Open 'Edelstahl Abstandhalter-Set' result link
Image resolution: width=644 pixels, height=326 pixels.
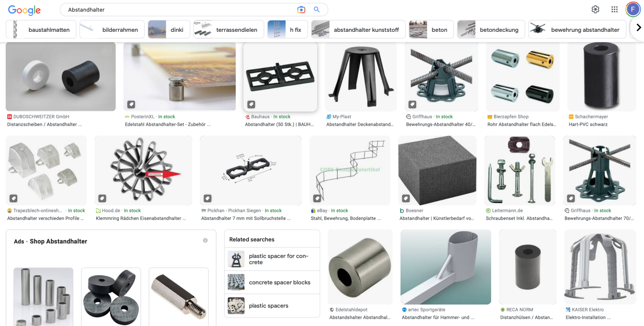tap(168, 125)
